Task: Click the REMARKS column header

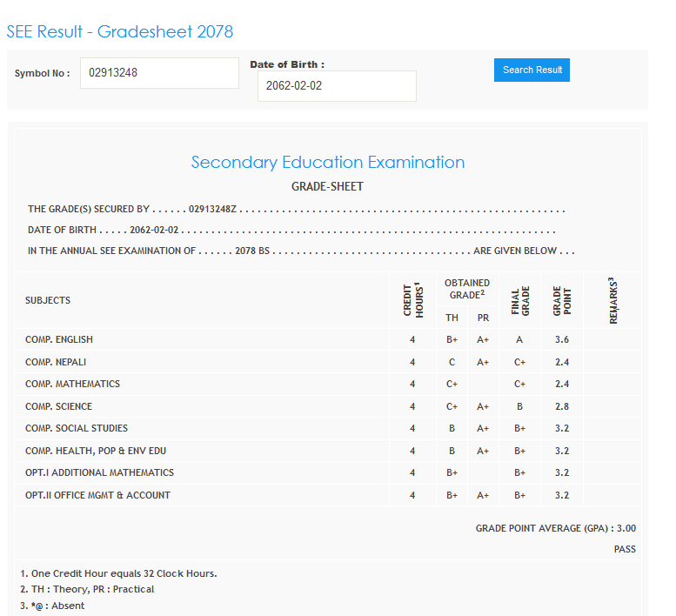Action: pyautogui.click(x=612, y=300)
